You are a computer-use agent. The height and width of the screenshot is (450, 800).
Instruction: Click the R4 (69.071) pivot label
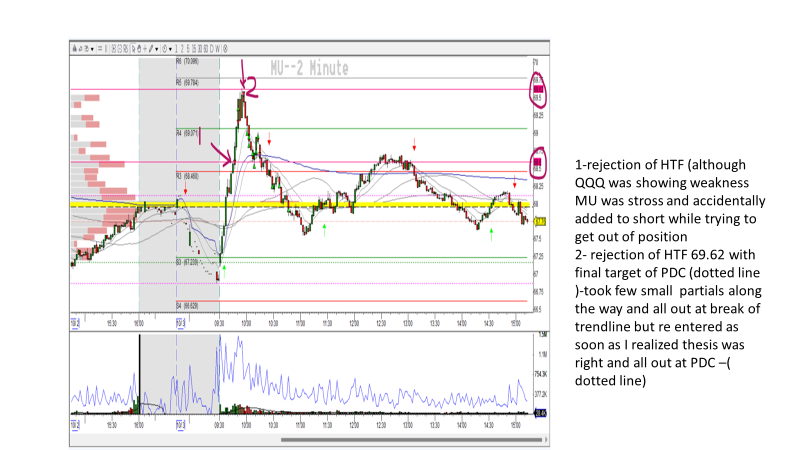(x=187, y=133)
